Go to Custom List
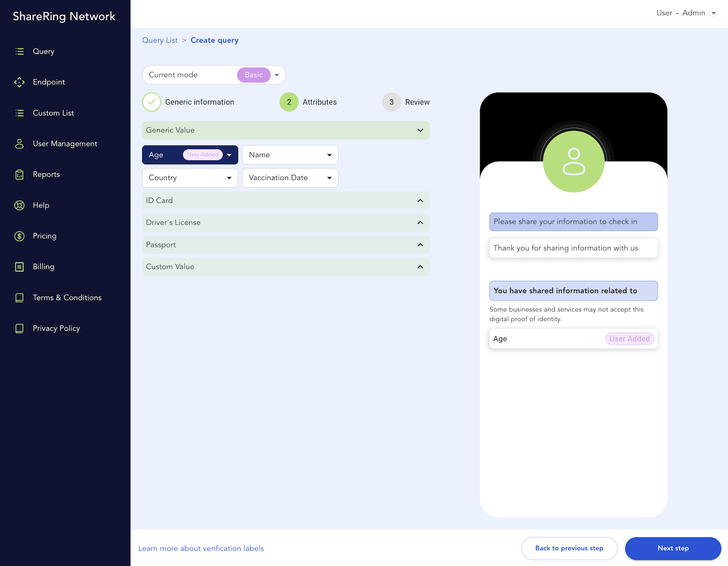 click(53, 113)
